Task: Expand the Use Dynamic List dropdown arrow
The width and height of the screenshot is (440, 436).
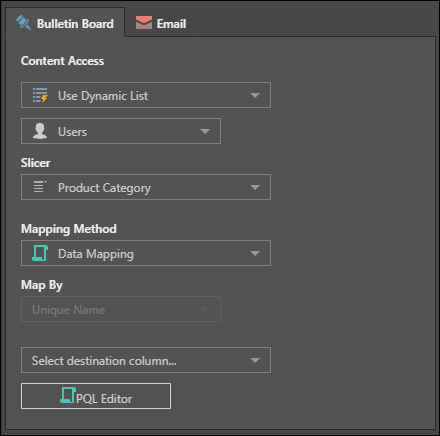Action: (255, 95)
